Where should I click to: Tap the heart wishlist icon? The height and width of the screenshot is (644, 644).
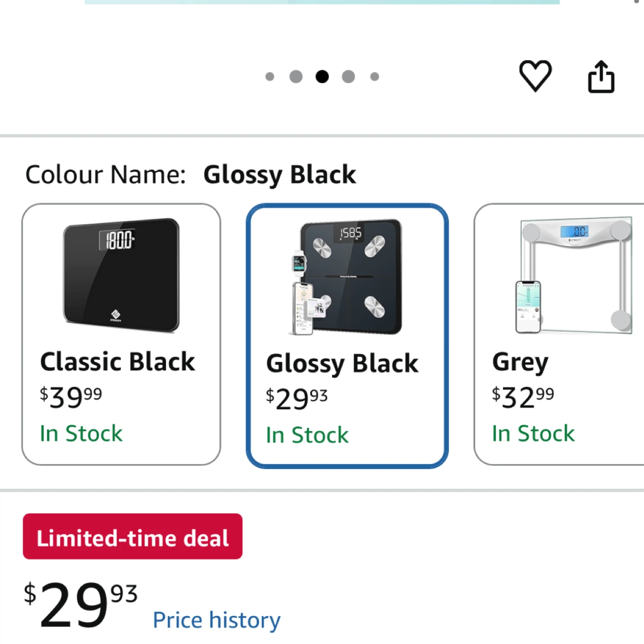[x=535, y=76]
